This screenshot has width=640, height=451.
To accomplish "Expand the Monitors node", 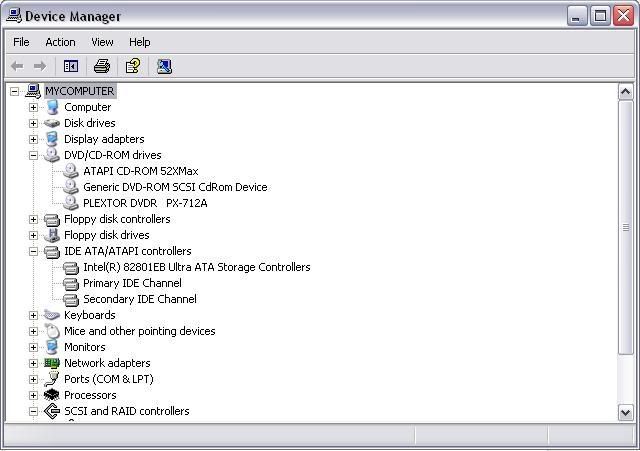I will coord(33,347).
